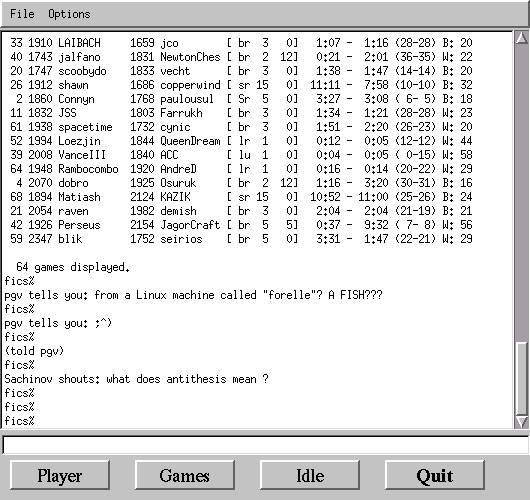Click Sachinov's shout about antithesis

tap(137, 380)
